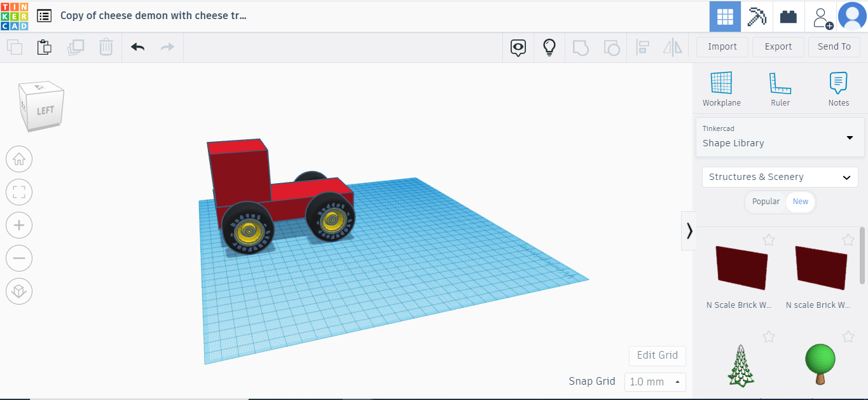Click the Fit all in view button
This screenshot has width=868, height=400.
click(x=19, y=192)
